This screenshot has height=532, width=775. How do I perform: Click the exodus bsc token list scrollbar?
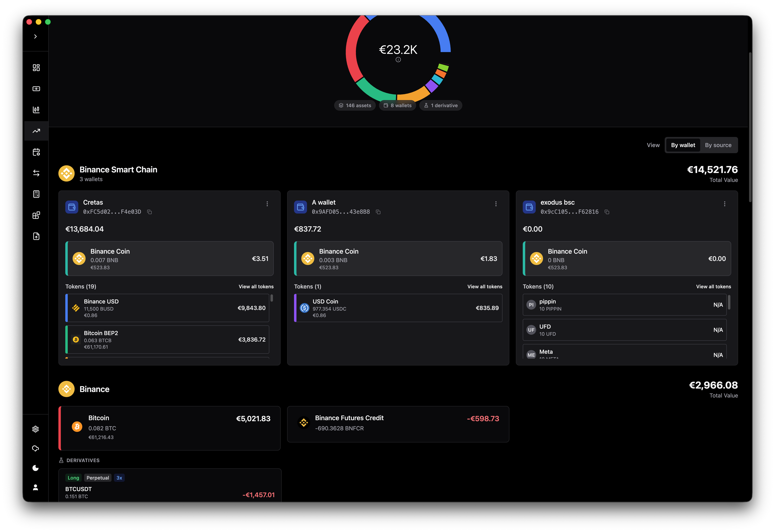pyautogui.click(x=729, y=302)
